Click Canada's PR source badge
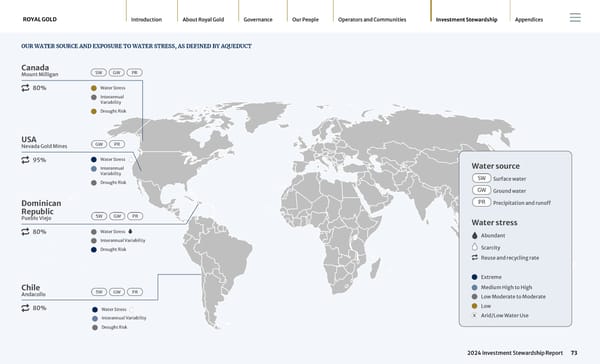600x364 pixels. [135, 73]
